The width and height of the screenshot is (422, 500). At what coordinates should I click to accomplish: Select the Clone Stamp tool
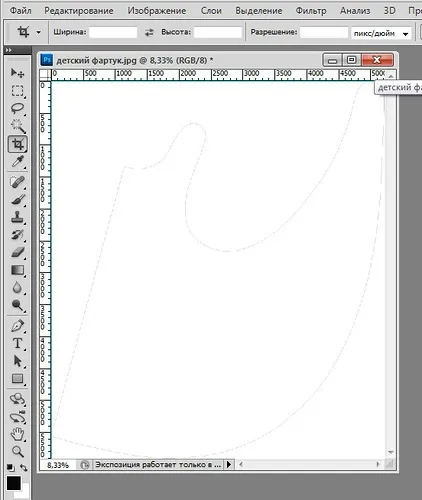tap(17, 217)
